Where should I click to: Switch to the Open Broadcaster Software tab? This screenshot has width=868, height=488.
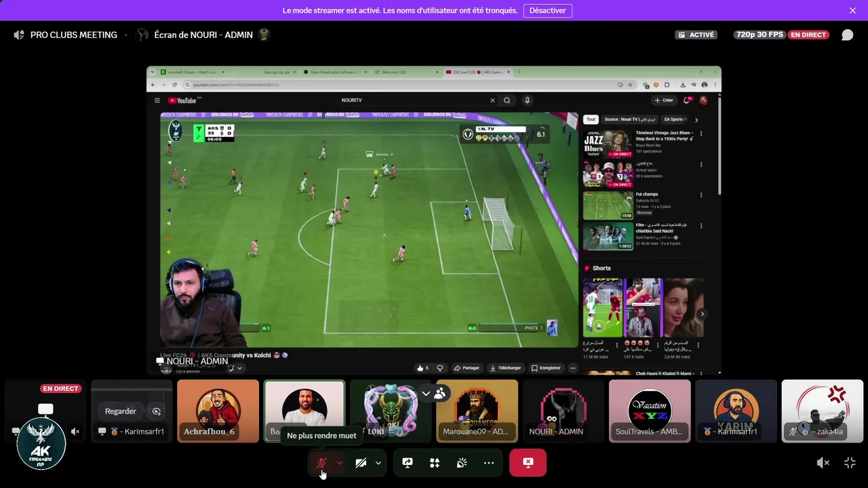tap(336, 72)
